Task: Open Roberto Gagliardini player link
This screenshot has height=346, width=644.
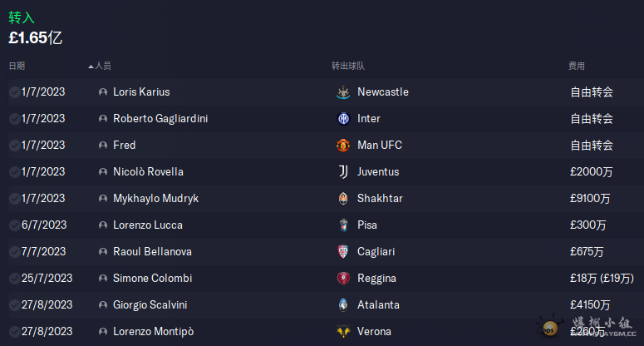Action: tap(160, 119)
